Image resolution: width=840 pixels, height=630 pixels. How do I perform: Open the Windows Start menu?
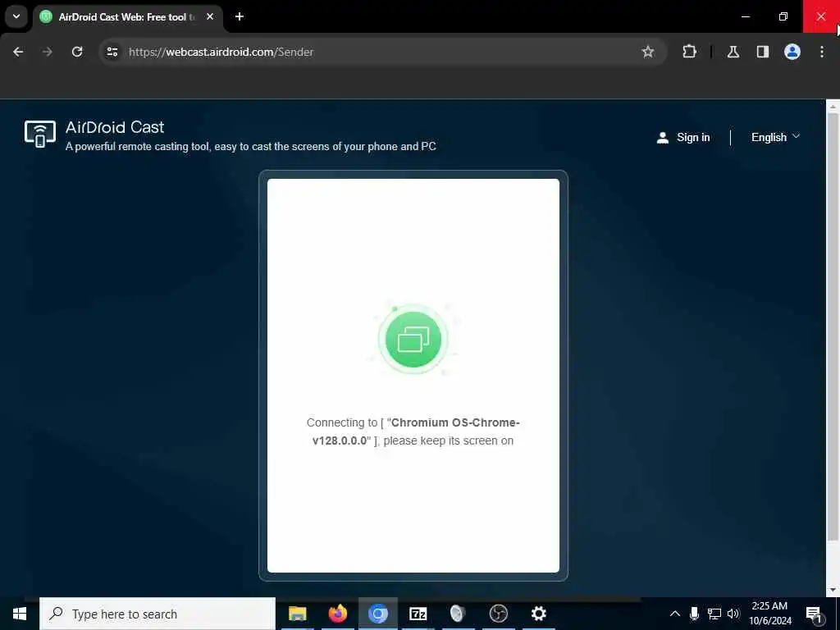pos(20,614)
